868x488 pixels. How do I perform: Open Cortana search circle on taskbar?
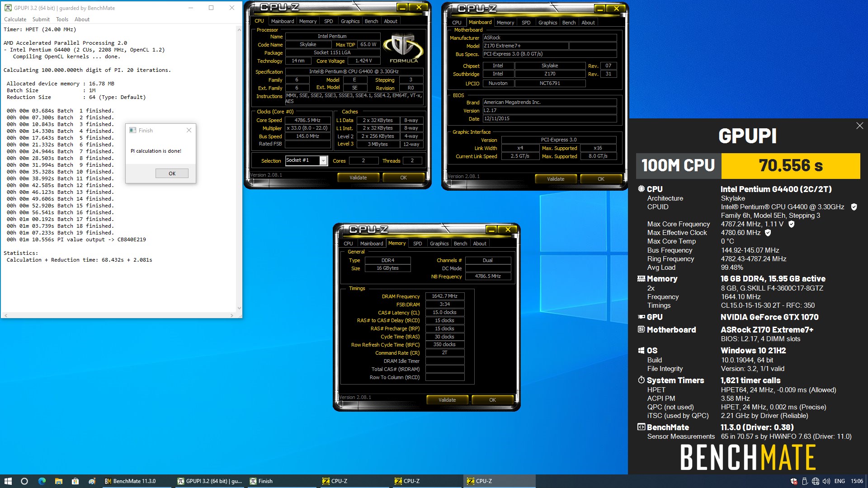(24, 481)
